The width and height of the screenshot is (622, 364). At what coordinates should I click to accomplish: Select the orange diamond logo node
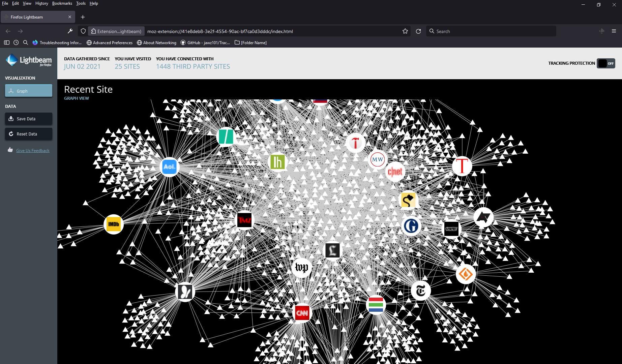tap(466, 274)
